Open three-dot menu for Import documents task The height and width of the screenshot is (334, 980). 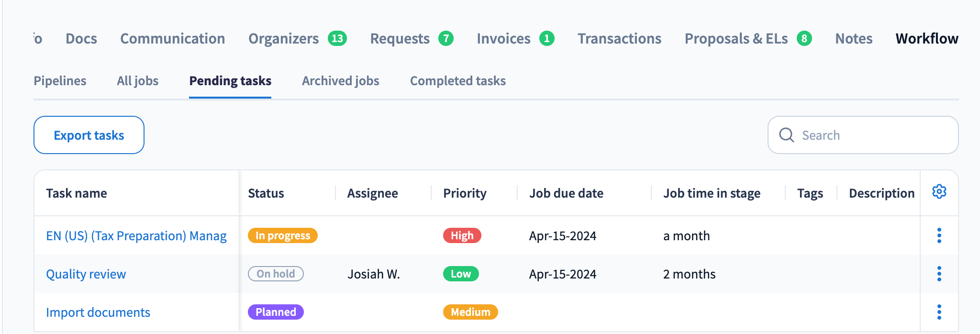[x=939, y=312]
